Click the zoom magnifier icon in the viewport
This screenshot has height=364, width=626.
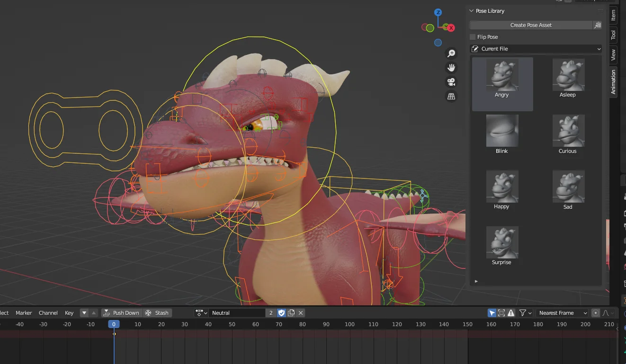[x=451, y=53]
